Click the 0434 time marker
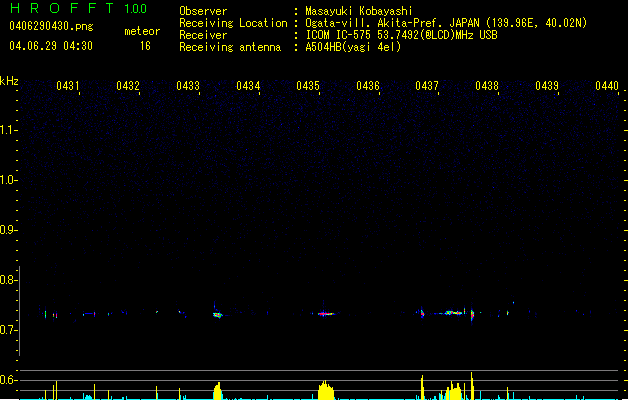This screenshot has width=629, height=400. click(x=248, y=85)
